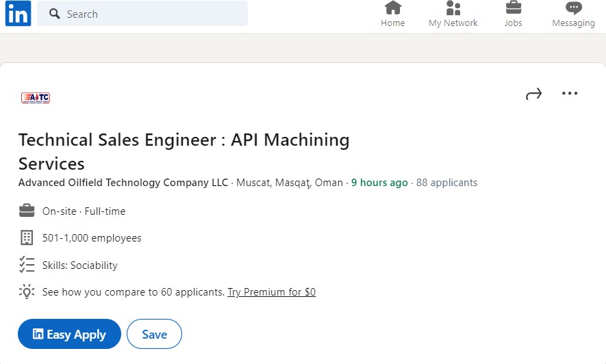Click the lightbulb insight icon
Screen dimensions: 606x364
click(x=27, y=291)
